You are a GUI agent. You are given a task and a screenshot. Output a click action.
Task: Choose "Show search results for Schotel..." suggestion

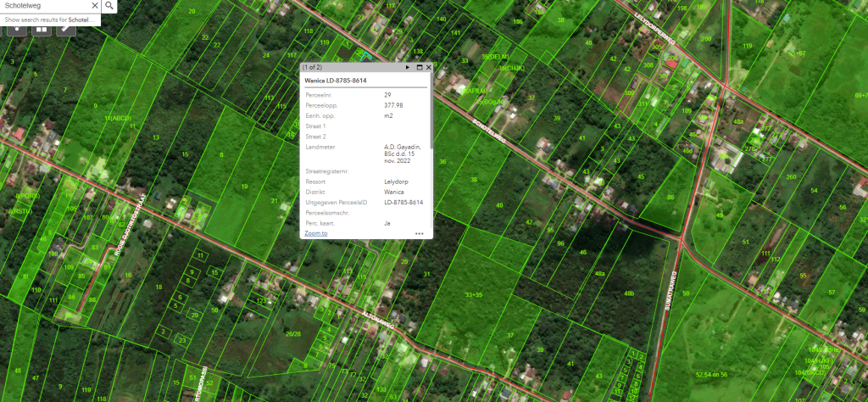50,20
